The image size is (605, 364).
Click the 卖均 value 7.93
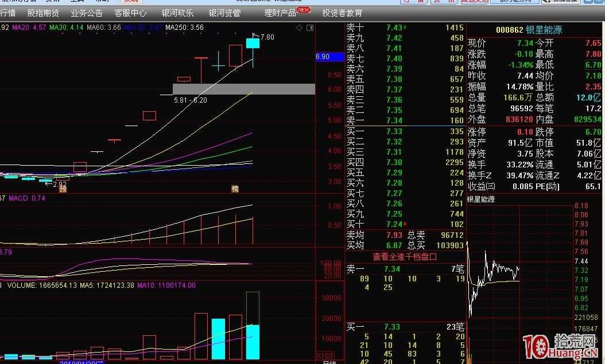coord(394,235)
